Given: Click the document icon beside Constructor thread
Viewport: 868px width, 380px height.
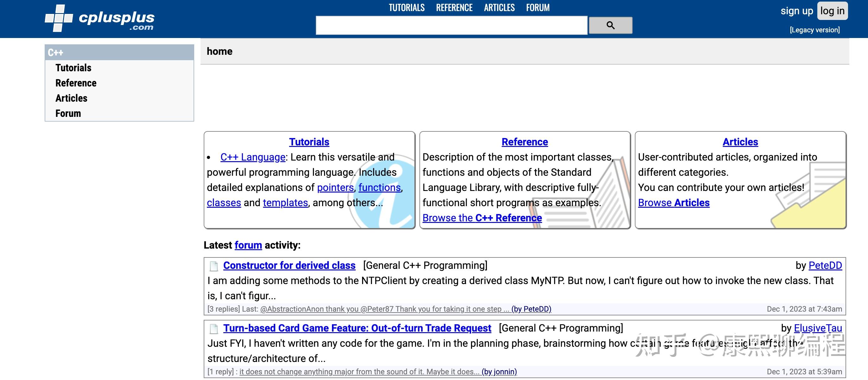Looking at the screenshot, I should [x=214, y=266].
